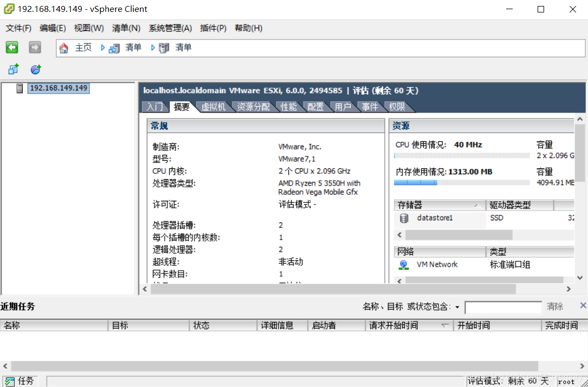588x387 pixels.
Task: Switch to the 事件 tab
Action: pyautogui.click(x=370, y=107)
